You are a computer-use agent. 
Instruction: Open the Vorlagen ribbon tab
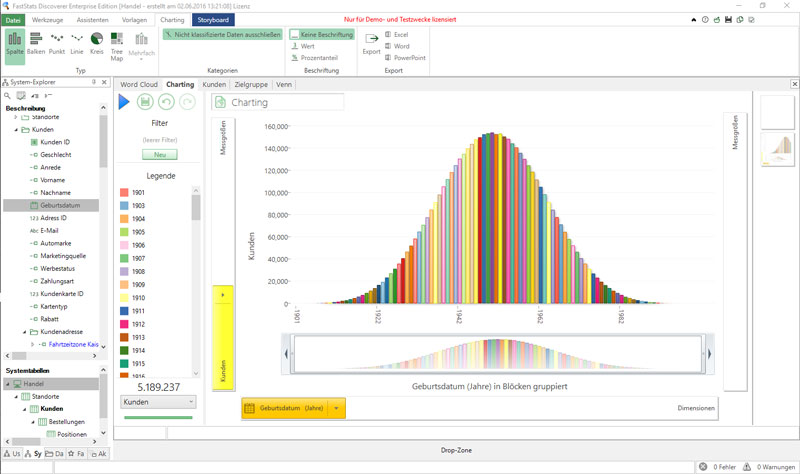coord(134,20)
